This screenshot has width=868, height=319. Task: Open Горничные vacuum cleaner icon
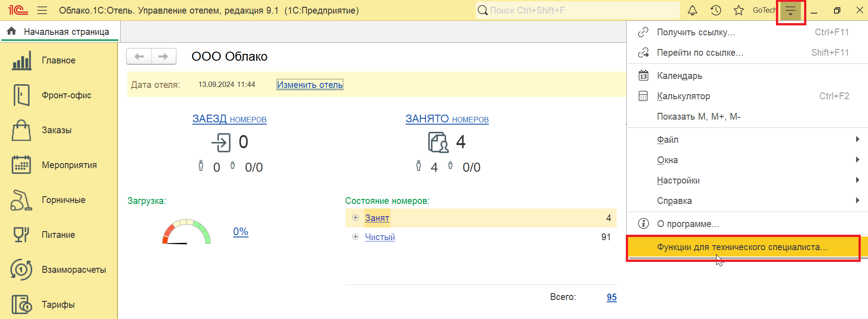click(21, 200)
